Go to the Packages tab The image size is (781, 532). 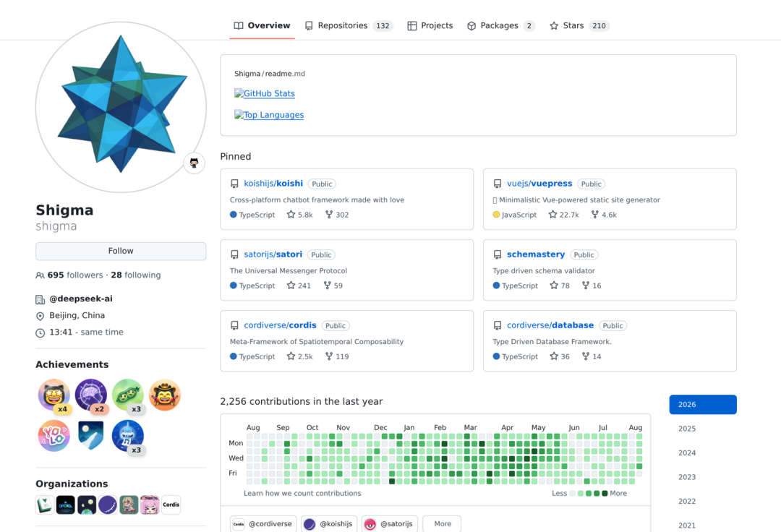click(x=500, y=25)
